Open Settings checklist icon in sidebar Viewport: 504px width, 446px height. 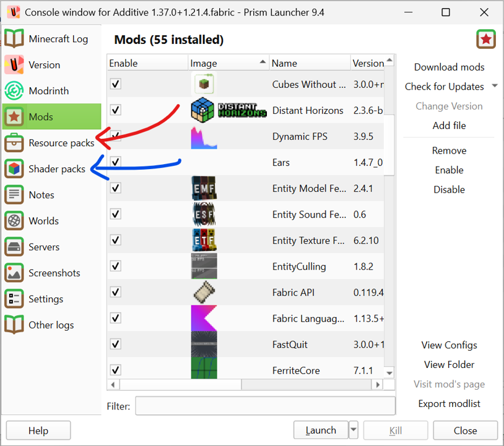coord(14,299)
